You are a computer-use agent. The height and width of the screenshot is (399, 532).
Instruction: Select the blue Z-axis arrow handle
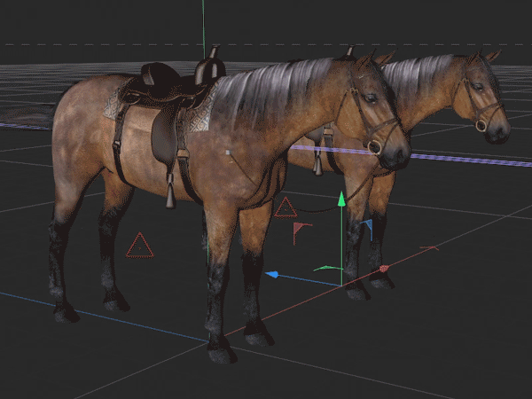[272, 274]
